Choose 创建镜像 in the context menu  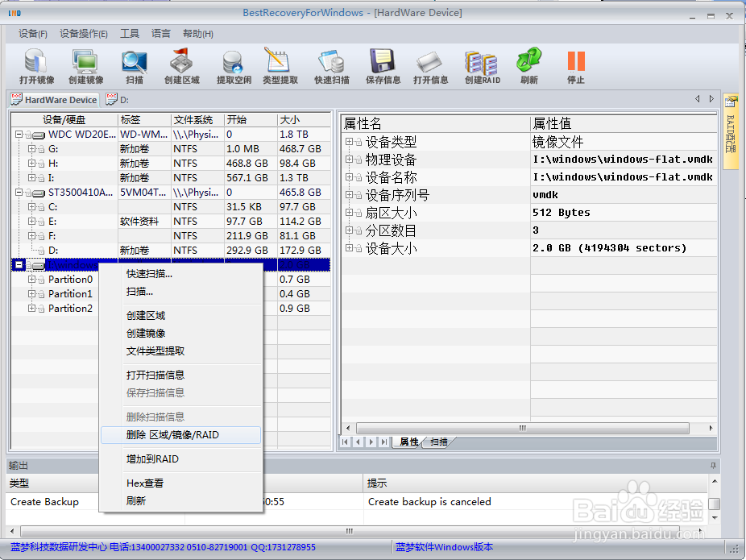pyautogui.click(x=180, y=333)
